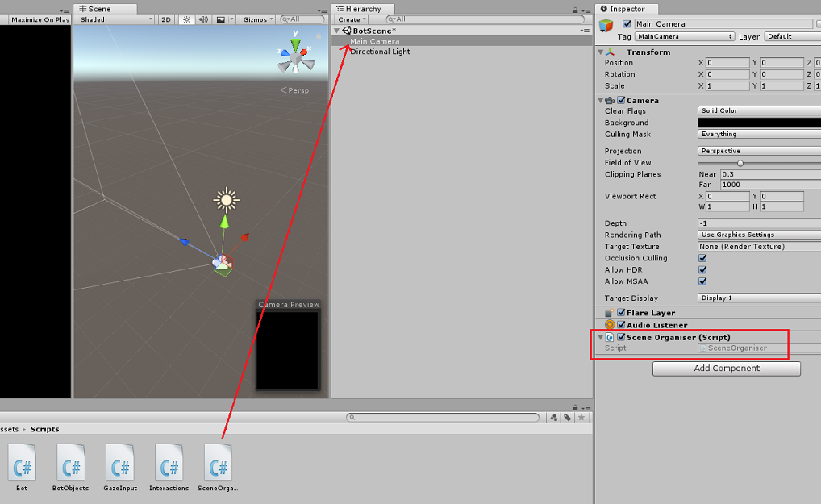Image resolution: width=821 pixels, height=504 pixels.
Task: Open the Tag dropdown showing MainCamera
Action: 685,36
